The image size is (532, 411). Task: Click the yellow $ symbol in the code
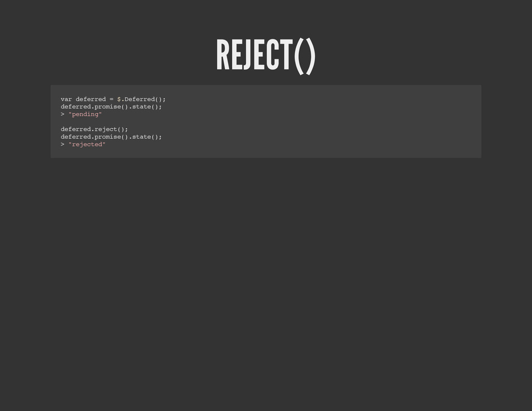[x=119, y=99]
